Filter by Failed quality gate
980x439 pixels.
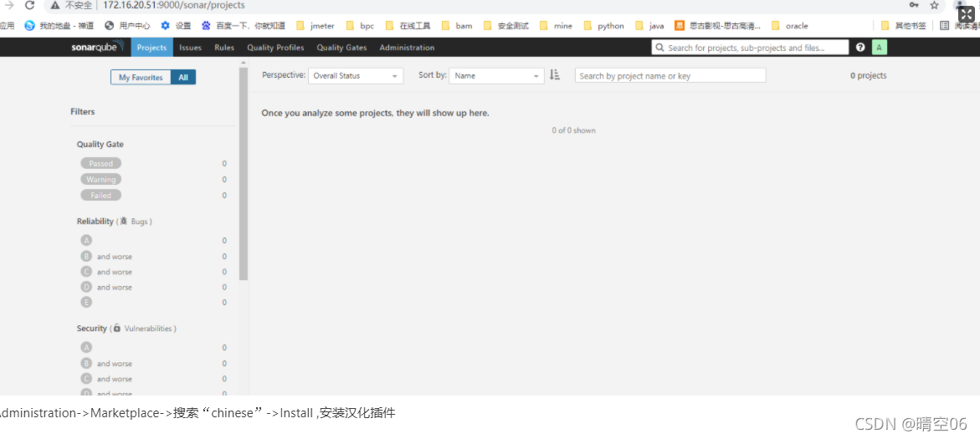coord(100,196)
